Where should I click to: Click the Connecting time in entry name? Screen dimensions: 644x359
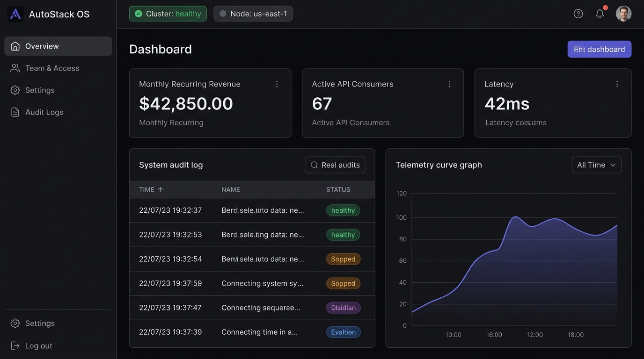260,331
